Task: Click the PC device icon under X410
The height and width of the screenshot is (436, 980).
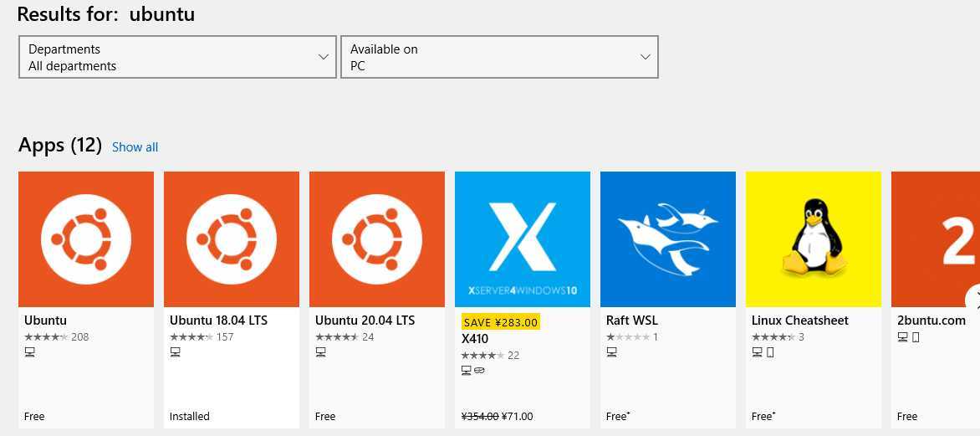Action: pyautogui.click(x=466, y=371)
